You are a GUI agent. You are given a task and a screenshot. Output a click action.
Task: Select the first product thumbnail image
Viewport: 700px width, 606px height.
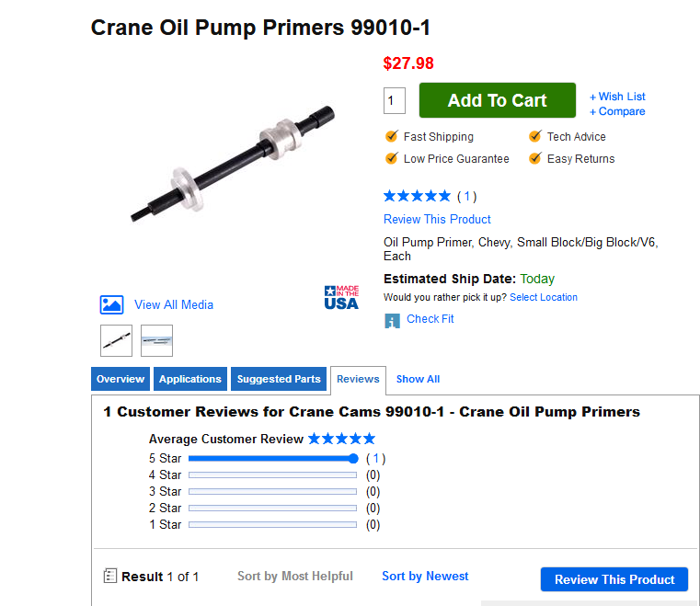[x=116, y=341]
